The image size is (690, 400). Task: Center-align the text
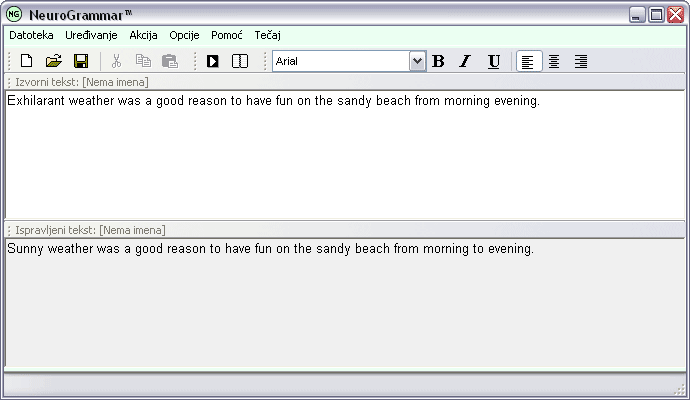point(554,61)
